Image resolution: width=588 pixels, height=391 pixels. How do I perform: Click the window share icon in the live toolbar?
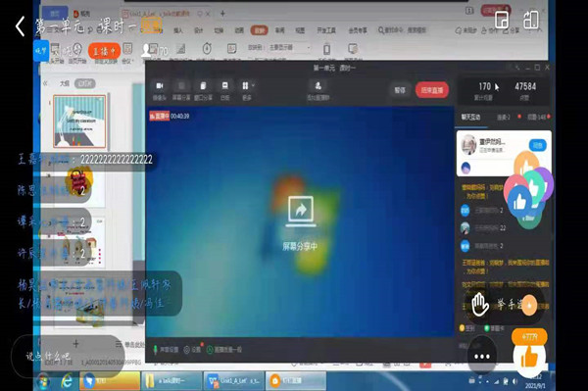203,90
